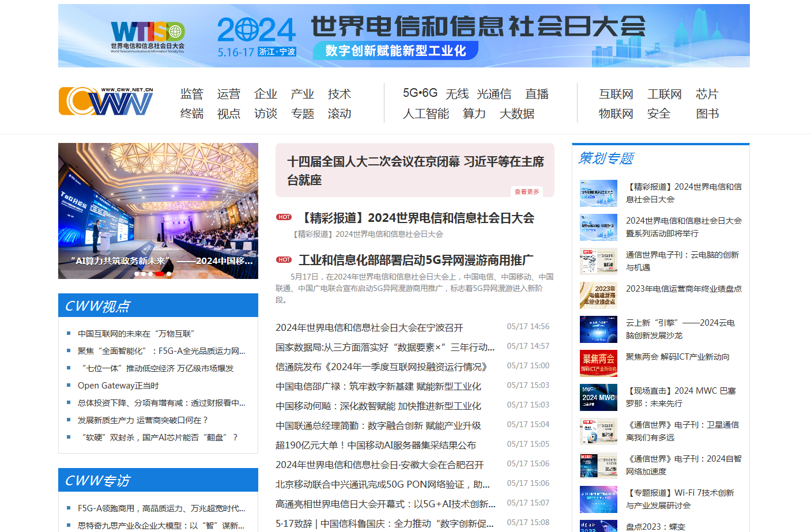
Task: Open the 技术 navigation item
Action: point(340,94)
